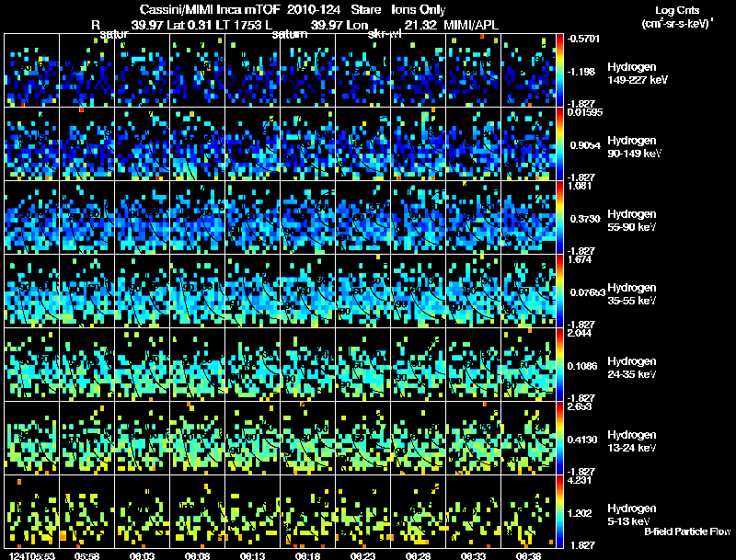Click the 'MIMI/APL' header text
This screenshot has height=560, width=736.
click(x=471, y=25)
